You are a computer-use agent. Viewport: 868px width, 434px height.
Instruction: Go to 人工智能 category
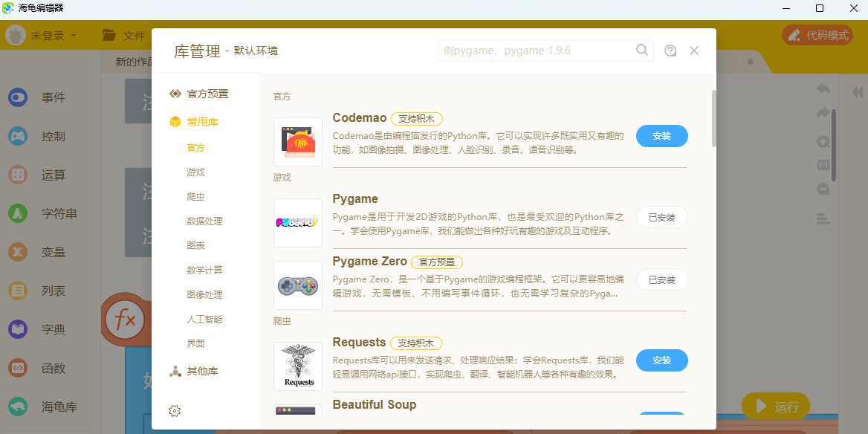point(205,320)
